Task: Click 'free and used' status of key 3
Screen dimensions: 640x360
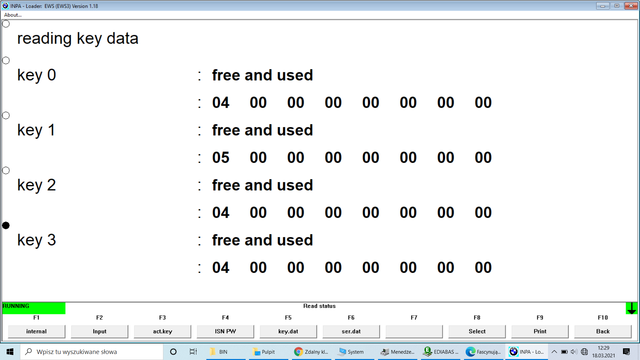Action: pos(262,240)
